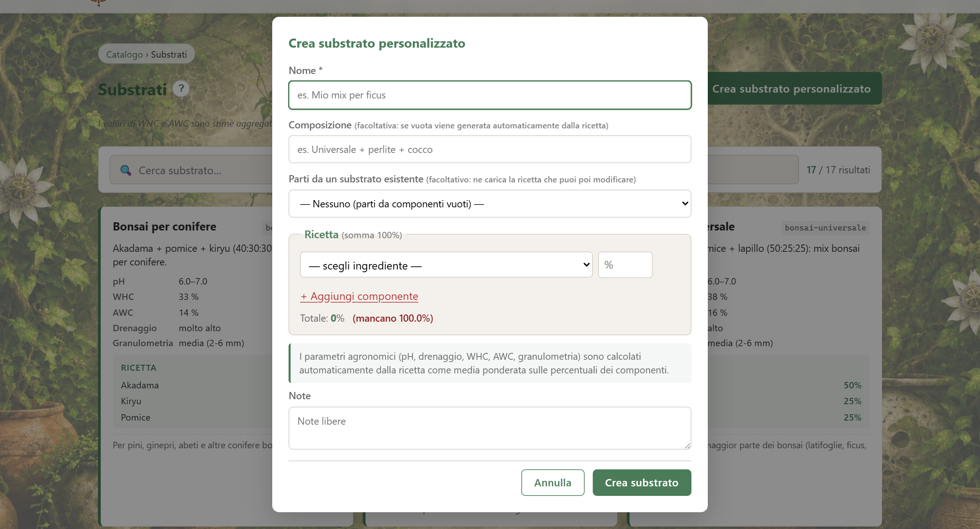Screen dimensions: 980x529
Task: Open the 'scegli ingrediente' dropdown
Action: (446, 265)
